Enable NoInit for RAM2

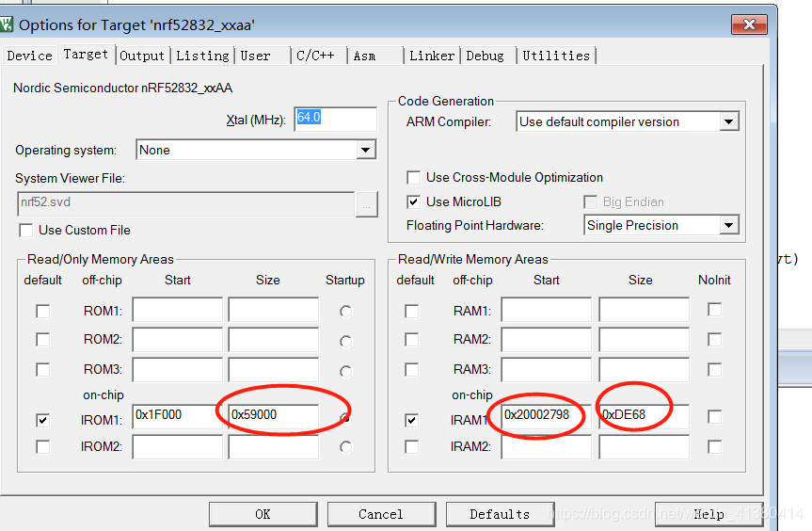point(715,339)
